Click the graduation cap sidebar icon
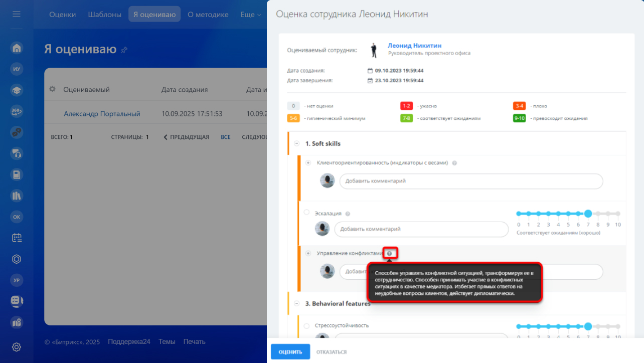Image resolution: width=644 pixels, height=363 pixels. pyautogui.click(x=17, y=90)
